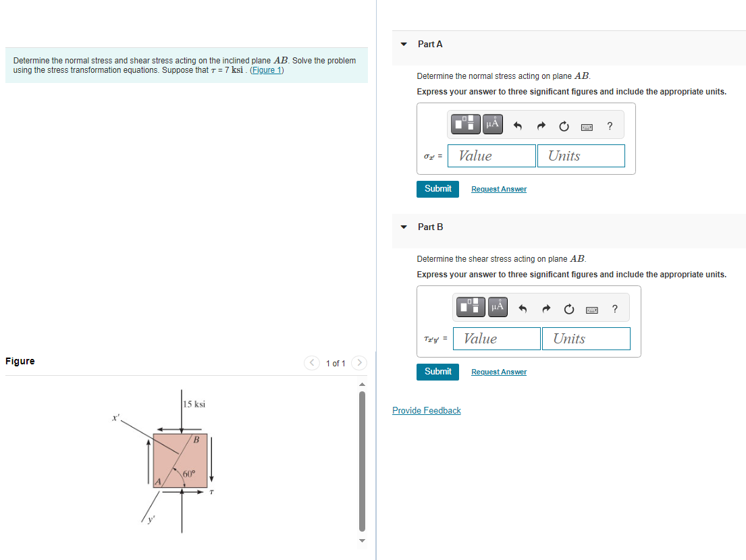This screenshot has width=746, height=560.
Task: Click the 'Part A' heading text
Action: click(x=430, y=45)
